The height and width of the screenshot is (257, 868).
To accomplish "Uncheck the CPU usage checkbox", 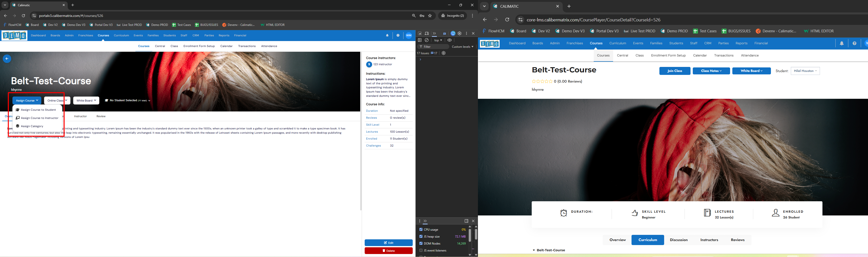I will click(421, 229).
